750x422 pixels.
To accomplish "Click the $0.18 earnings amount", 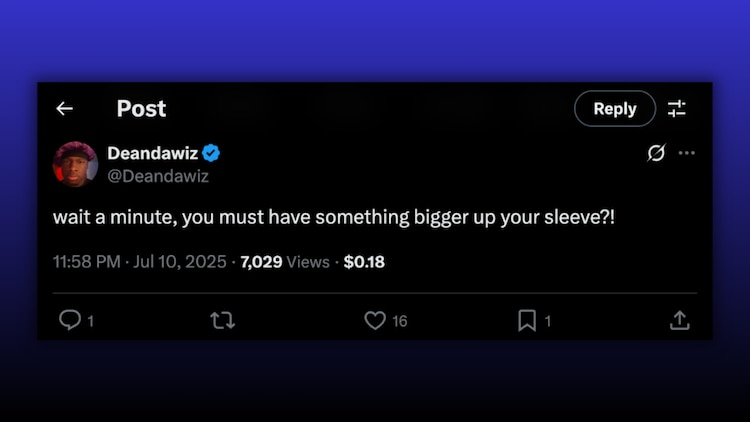I will 363,262.
